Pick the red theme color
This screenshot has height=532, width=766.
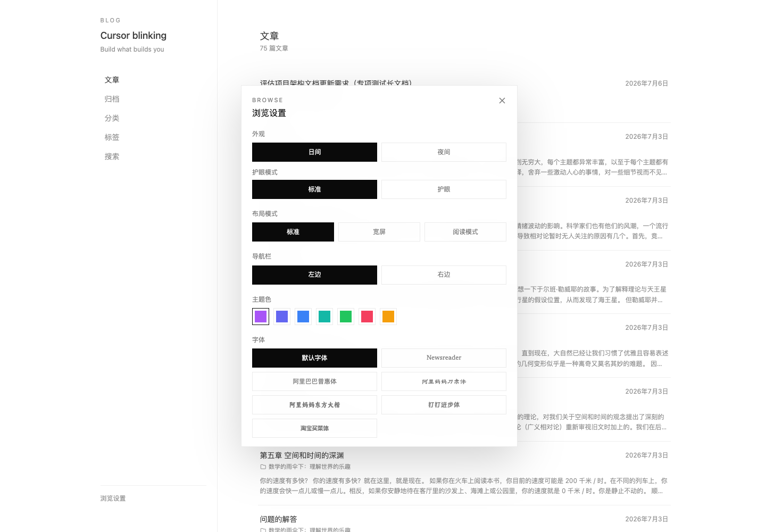tap(367, 317)
